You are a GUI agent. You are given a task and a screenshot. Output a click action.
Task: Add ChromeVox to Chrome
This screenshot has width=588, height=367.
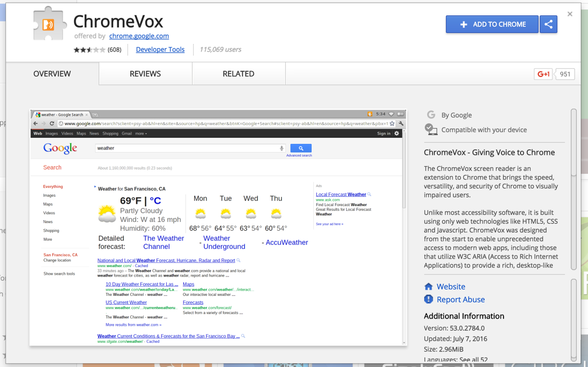(492, 25)
